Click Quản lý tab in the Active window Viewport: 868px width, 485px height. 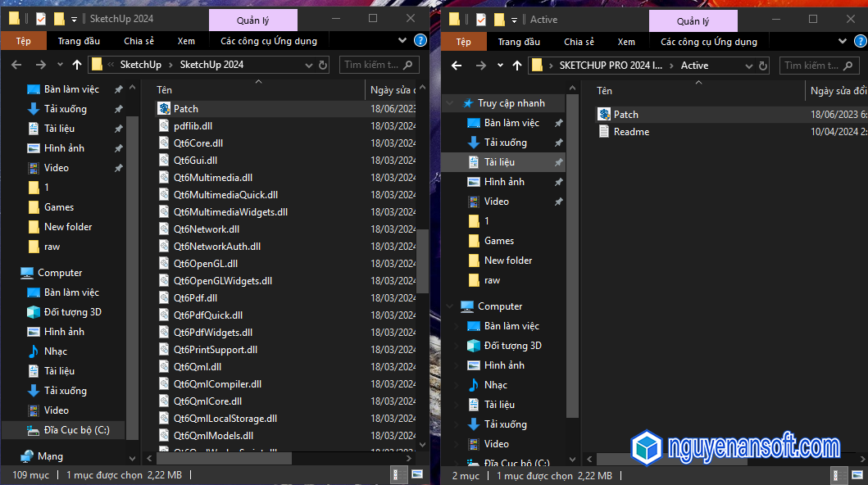pyautogui.click(x=693, y=21)
